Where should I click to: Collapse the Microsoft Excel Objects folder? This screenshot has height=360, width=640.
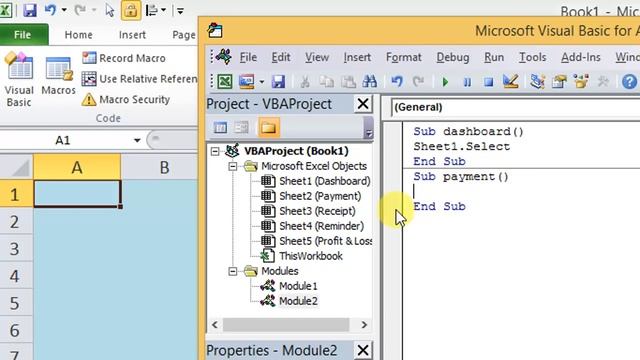coord(233,166)
